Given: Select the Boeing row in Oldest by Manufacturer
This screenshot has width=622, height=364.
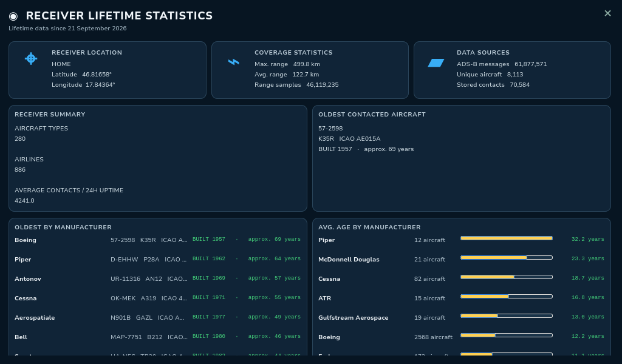Looking at the screenshot, I should click(x=157, y=240).
